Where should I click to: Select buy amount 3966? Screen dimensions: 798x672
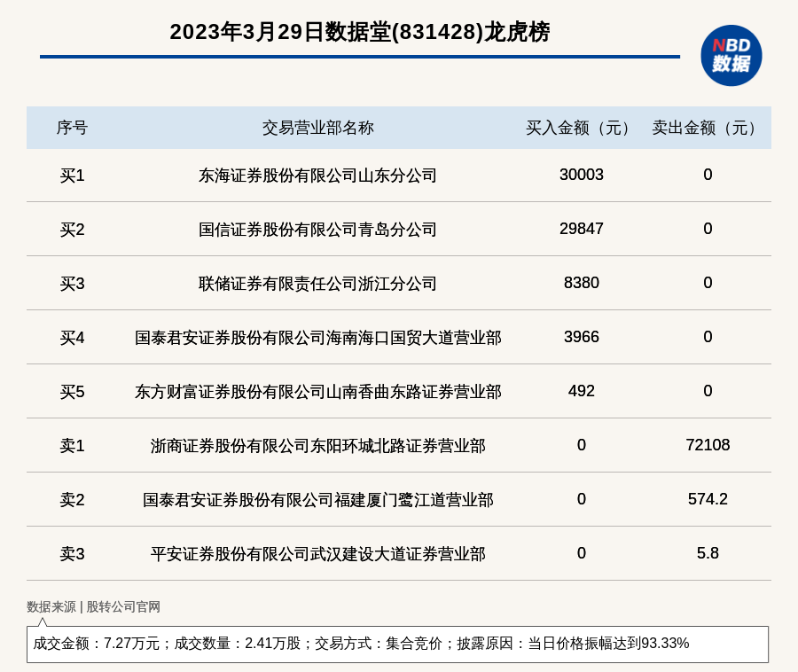point(581,337)
